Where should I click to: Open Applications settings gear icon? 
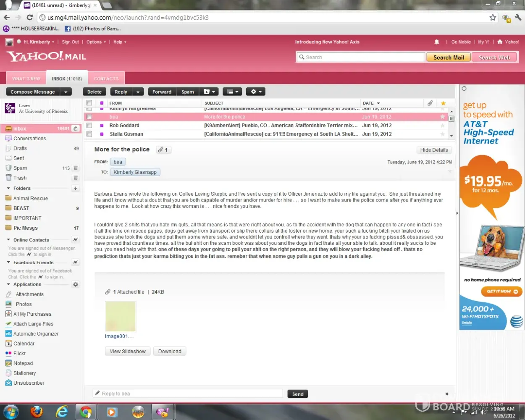76,284
